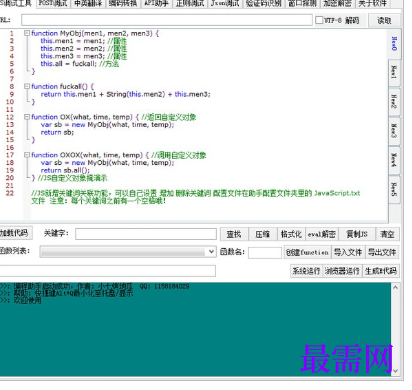
Task: Click the 'this.all = fuckall;' code line
Action: 68,63
